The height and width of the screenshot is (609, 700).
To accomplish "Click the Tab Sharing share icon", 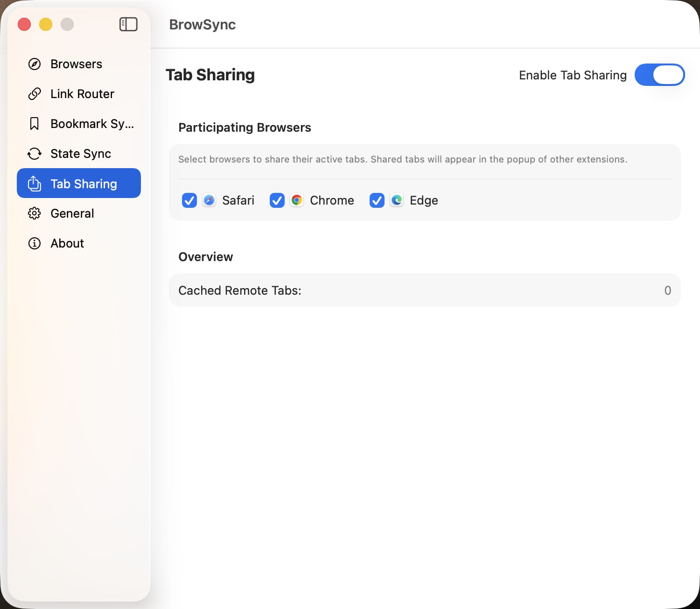I will point(35,184).
